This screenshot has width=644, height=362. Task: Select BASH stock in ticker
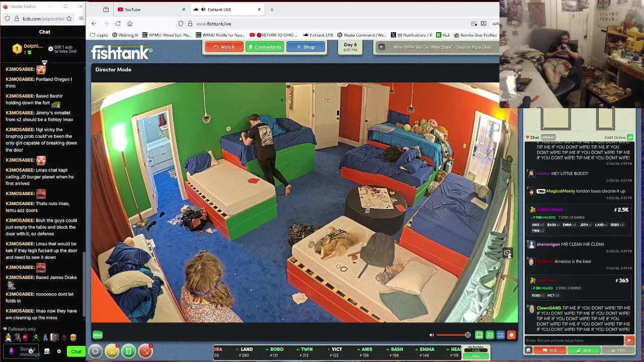395,352
